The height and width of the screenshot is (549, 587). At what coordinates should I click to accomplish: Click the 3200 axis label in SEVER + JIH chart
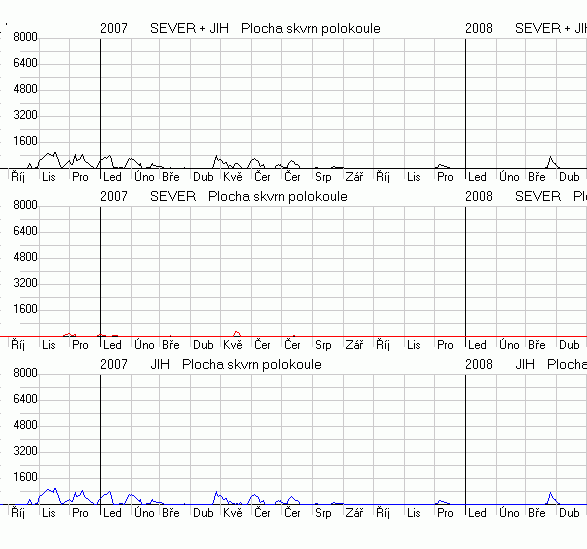[25, 115]
